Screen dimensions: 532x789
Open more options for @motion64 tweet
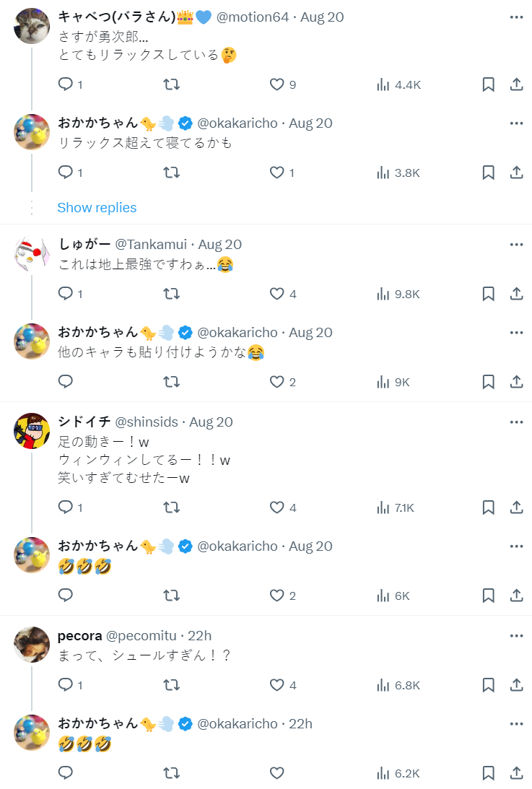pyautogui.click(x=516, y=17)
